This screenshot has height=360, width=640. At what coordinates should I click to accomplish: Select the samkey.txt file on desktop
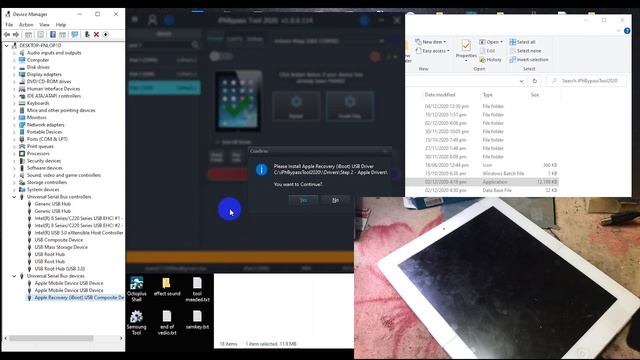click(x=197, y=320)
